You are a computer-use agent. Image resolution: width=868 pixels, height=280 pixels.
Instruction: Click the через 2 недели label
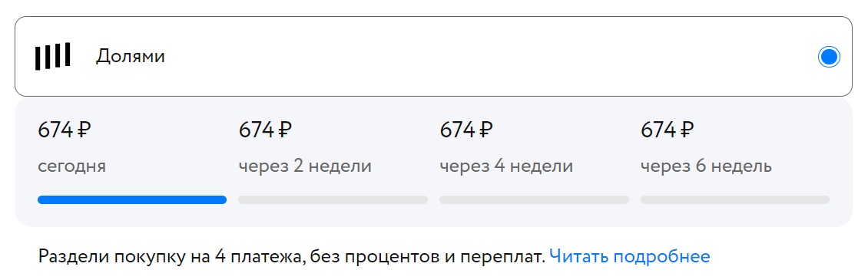[x=305, y=166]
